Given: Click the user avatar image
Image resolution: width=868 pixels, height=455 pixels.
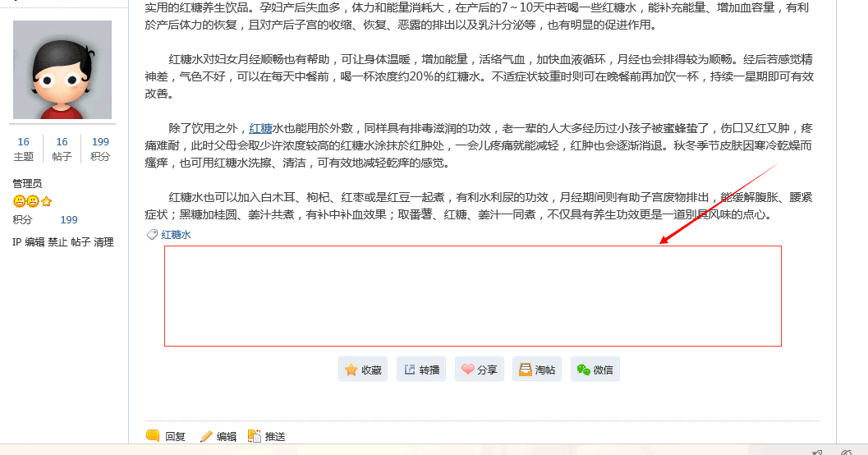Looking at the screenshot, I should [62, 70].
